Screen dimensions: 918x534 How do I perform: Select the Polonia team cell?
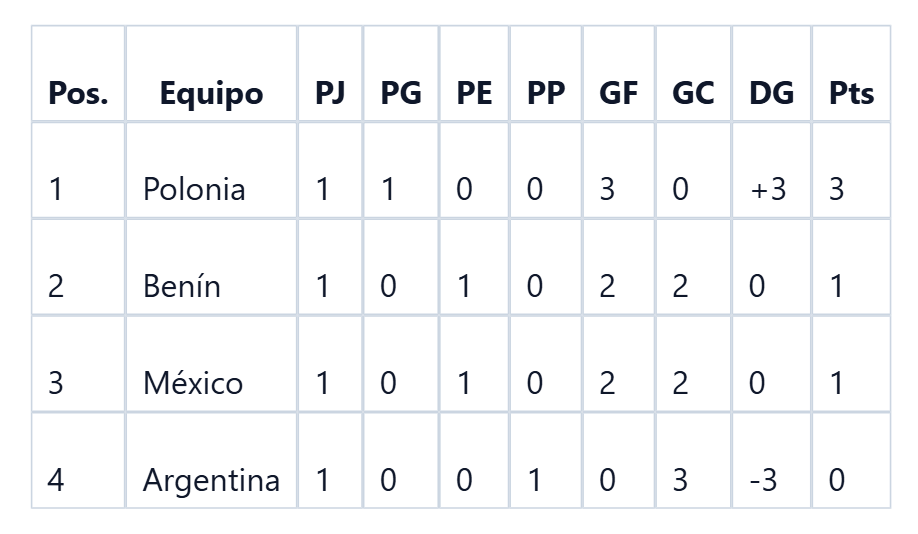(211, 170)
